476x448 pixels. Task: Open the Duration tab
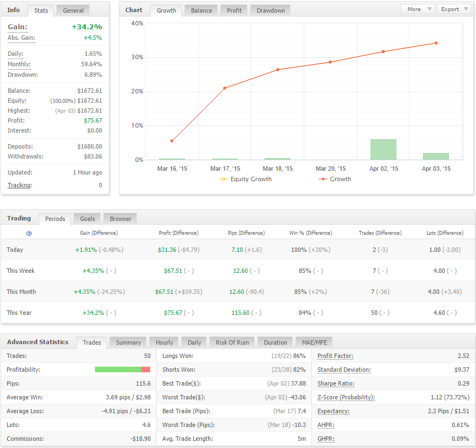(276, 342)
